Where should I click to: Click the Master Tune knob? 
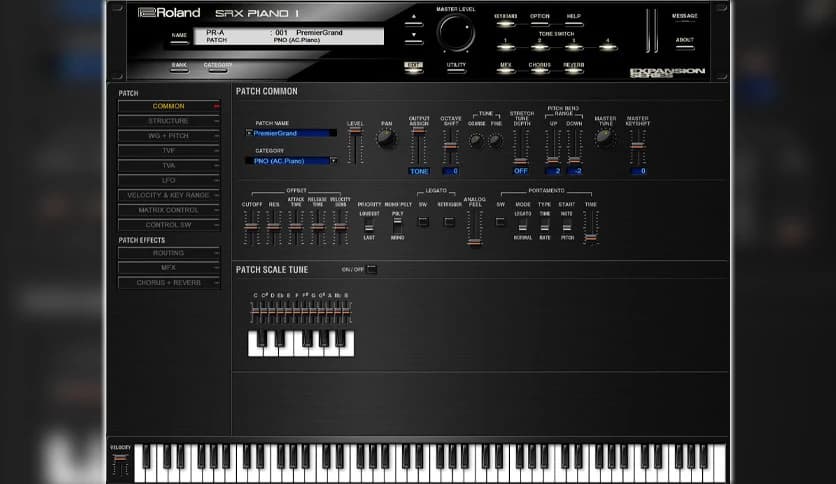[x=604, y=138]
